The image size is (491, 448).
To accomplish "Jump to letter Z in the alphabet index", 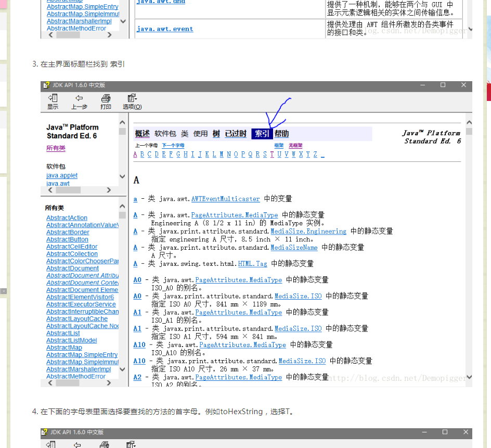I will click(x=315, y=155).
